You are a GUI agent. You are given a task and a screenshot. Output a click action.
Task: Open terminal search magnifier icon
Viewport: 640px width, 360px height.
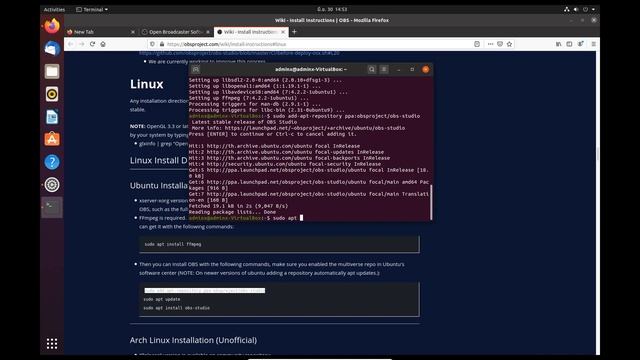(371, 69)
